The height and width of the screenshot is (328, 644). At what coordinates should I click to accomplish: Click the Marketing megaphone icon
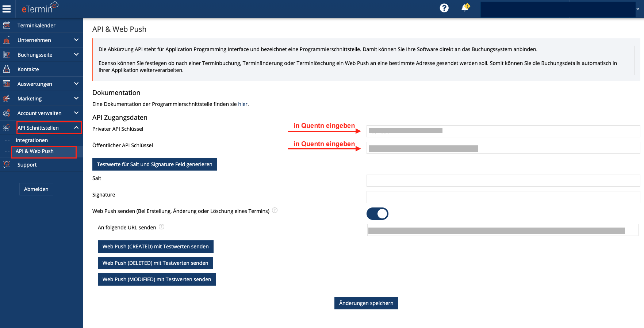click(7, 98)
